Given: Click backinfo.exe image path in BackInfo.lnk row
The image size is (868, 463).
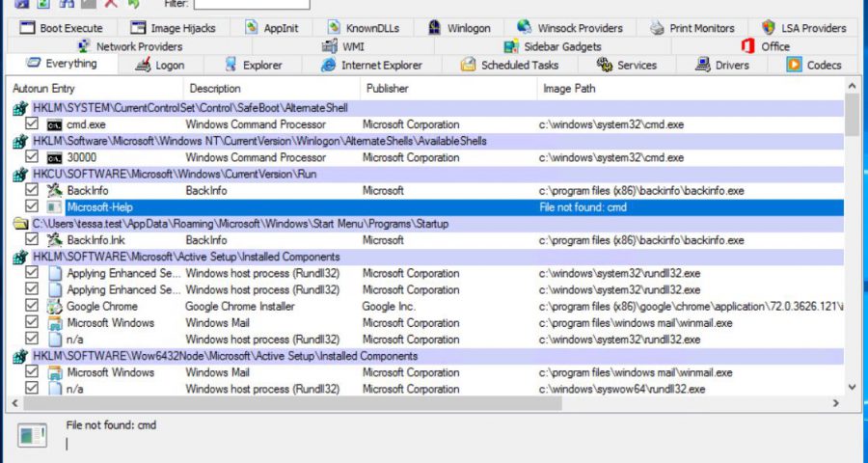Looking at the screenshot, I should coord(641,240).
